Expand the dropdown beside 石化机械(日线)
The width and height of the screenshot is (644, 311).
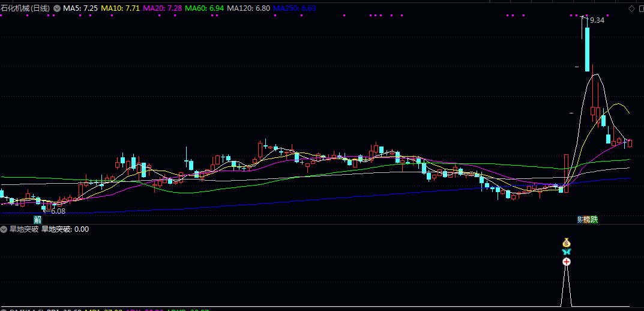click(x=57, y=8)
